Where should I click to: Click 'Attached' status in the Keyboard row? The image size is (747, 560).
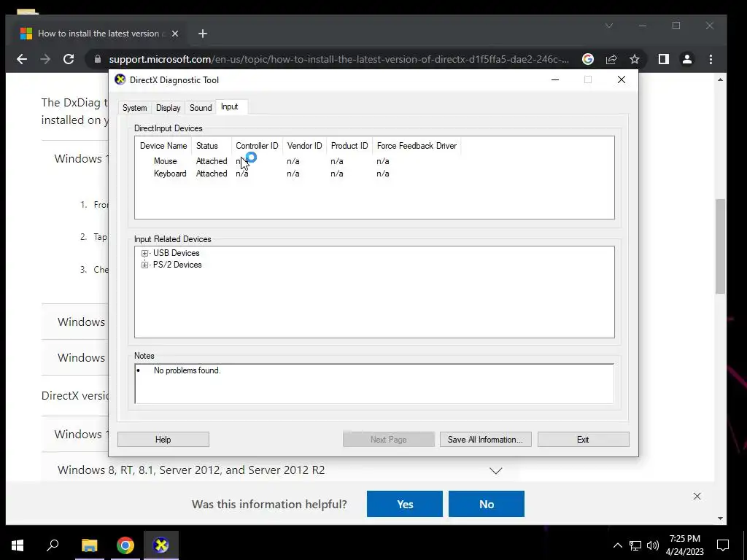(212, 174)
